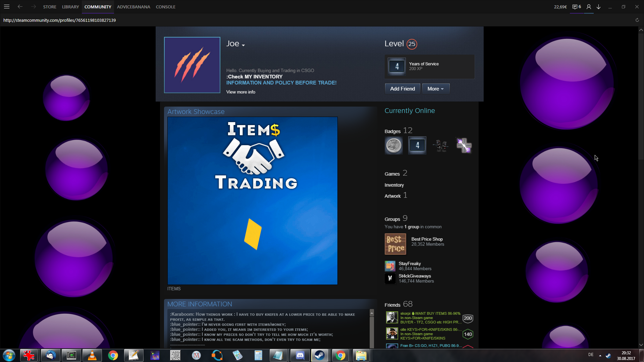Open the Items Trading artwork thumbnail
The height and width of the screenshot is (362, 644).
coord(252,200)
